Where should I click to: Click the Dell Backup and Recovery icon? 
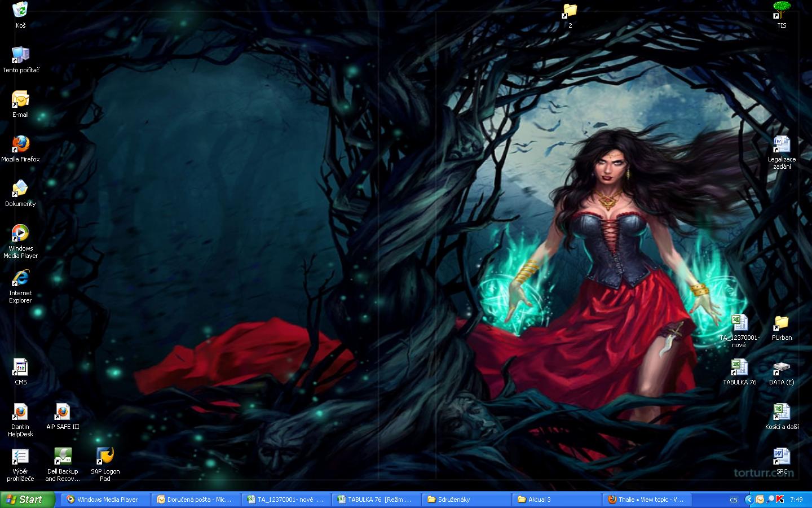tap(62, 457)
